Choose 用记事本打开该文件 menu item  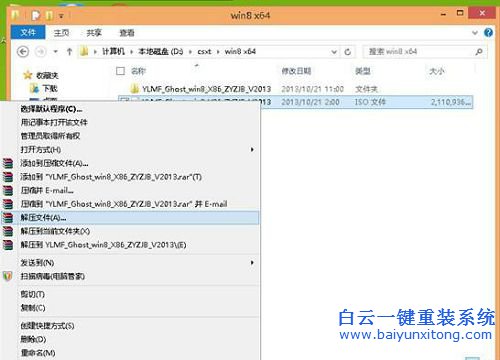[130, 122]
